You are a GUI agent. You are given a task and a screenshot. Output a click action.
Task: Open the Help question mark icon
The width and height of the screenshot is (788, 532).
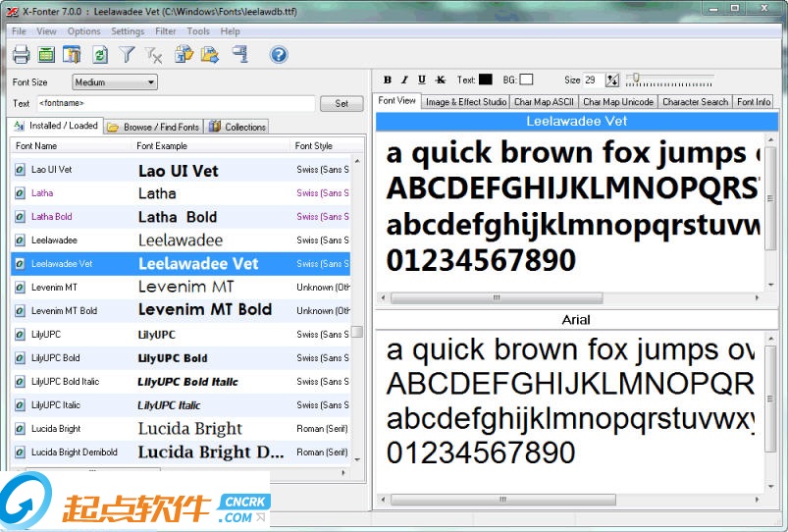279,54
